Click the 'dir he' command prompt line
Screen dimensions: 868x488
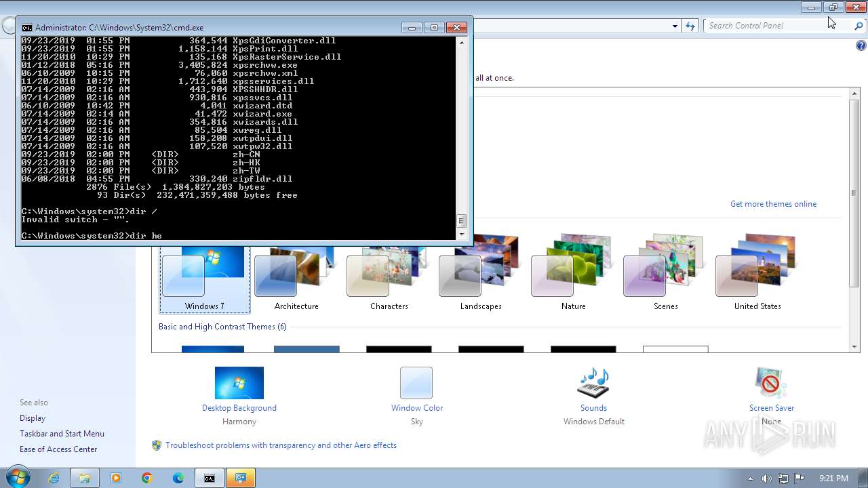92,236
